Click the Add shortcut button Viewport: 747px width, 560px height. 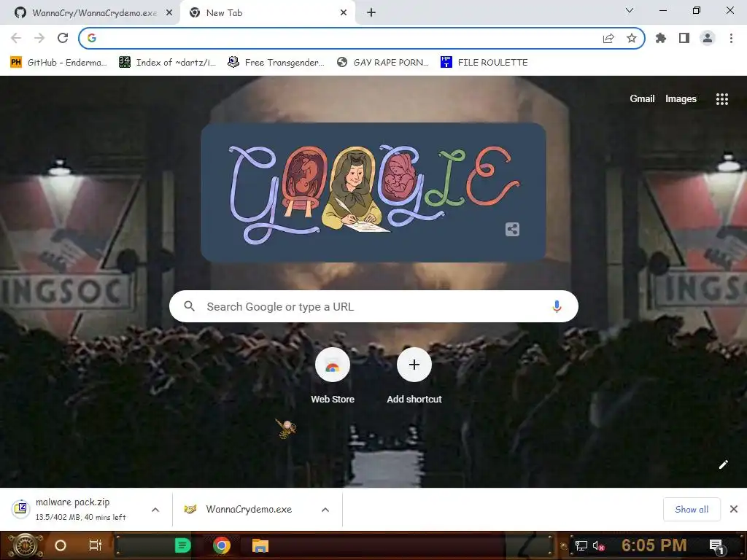[x=414, y=376]
